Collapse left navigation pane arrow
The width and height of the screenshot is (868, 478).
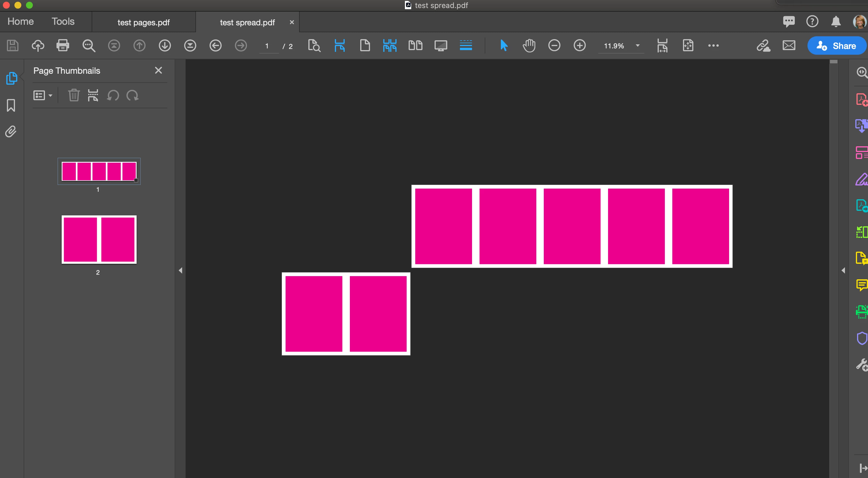[x=181, y=270]
